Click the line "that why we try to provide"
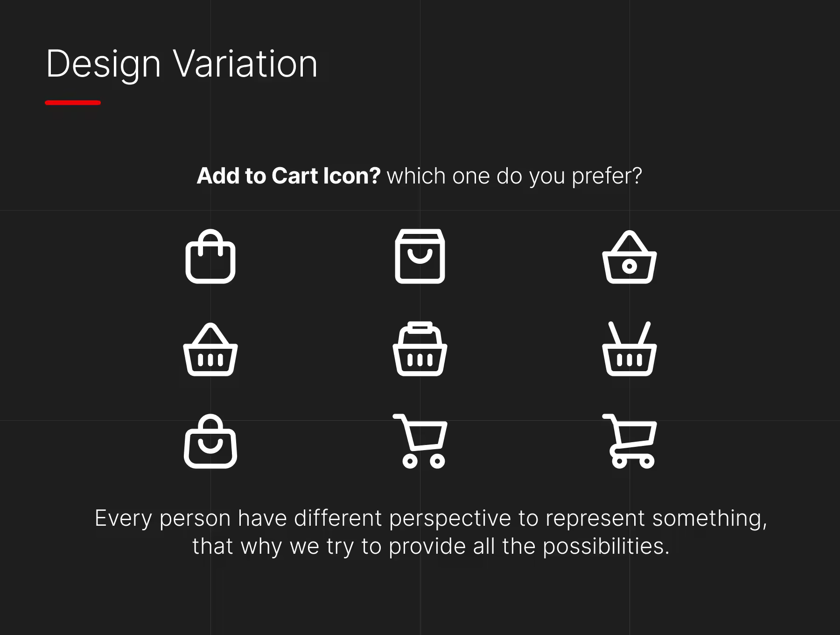Viewport: 840px width, 635px height. click(x=431, y=547)
